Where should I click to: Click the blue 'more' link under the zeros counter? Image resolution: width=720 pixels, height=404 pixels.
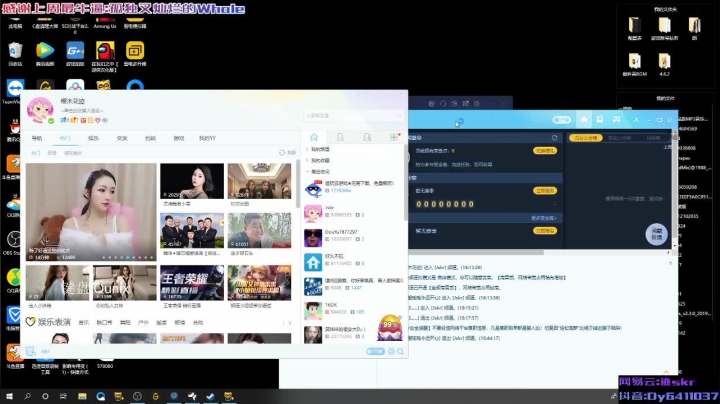[x=544, y=218]
